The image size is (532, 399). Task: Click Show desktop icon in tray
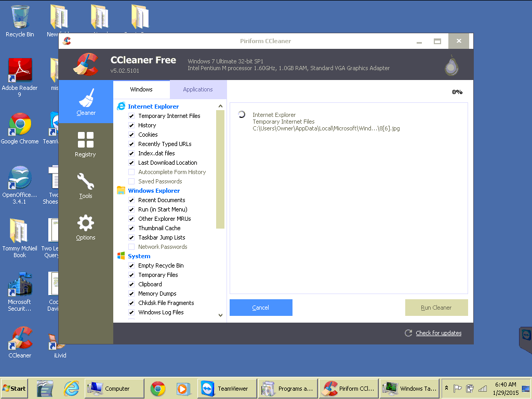[526, 389]
